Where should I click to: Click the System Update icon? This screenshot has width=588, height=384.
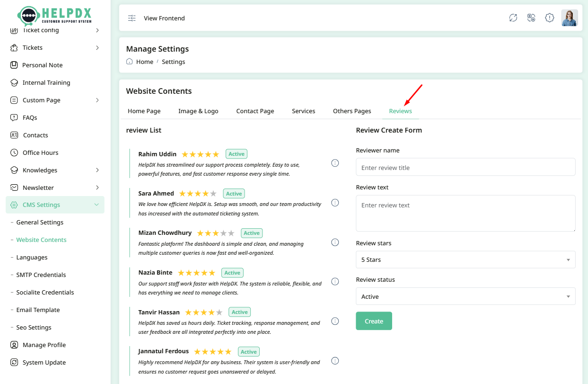pos(14,362)
